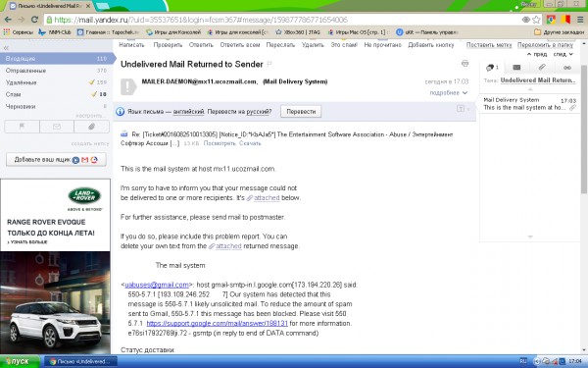Expand thread panel with bottom arrow

(x=530, y=237)
